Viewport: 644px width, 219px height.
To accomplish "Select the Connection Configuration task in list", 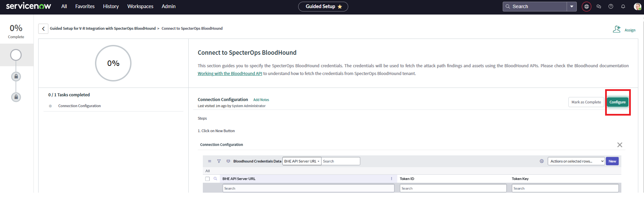I will (x=79, y=106).
